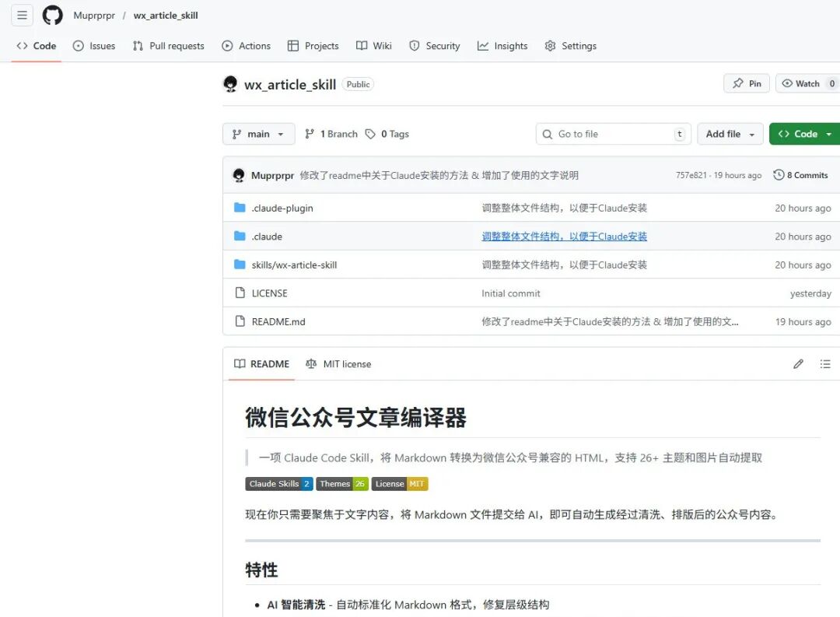Switch to the MIT license tab
Image resolution: width=840 pixels, height=617 pixels.
338,364
